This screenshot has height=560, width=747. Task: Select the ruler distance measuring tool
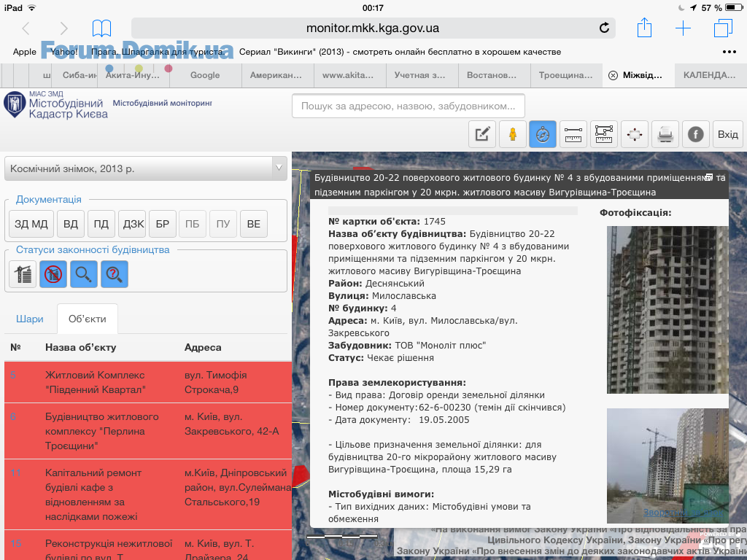pos(573,134)
